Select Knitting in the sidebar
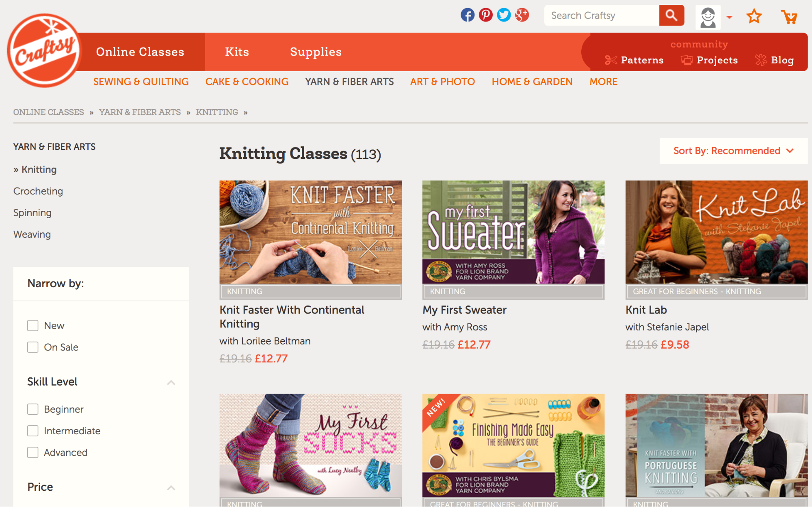 [39, 169]
